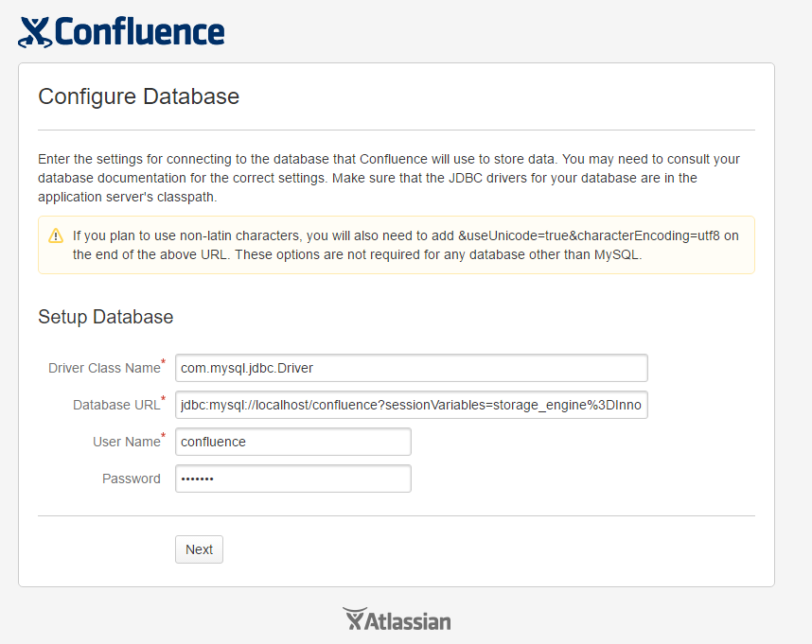Click into the Password field

[293, 479]
